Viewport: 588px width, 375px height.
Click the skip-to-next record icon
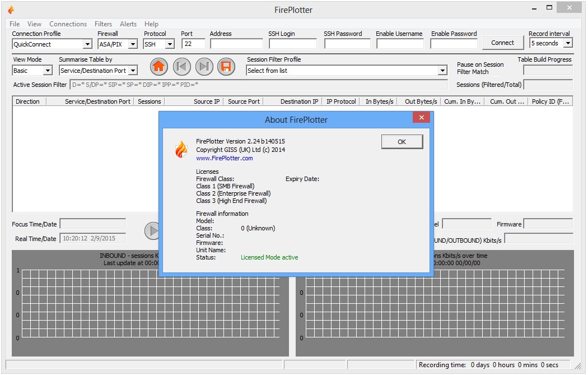204,67
